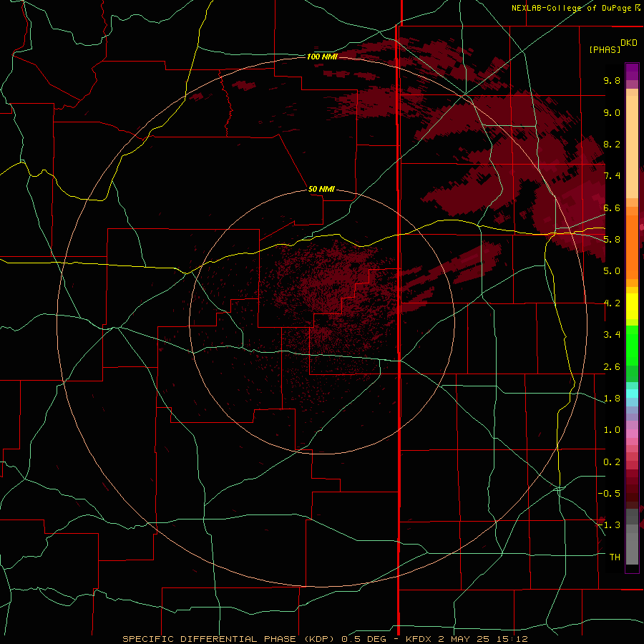Viewport: 644px width, 644px height.
Task: Click the 8.2 legend value
Action: click(612, 144)
